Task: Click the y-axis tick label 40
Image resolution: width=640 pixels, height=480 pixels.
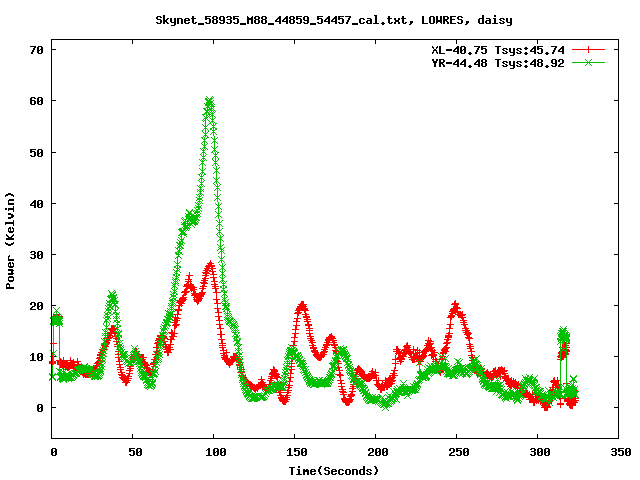Action: pos(36,204)
